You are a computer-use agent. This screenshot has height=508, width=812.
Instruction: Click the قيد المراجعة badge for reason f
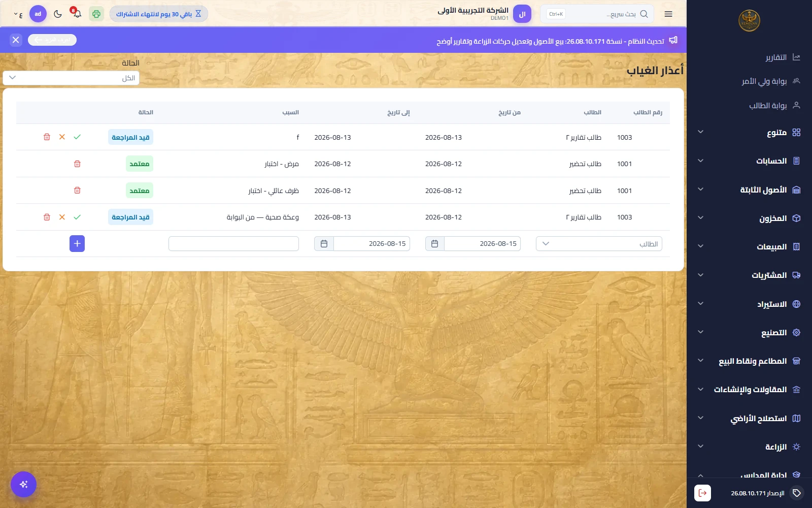pos(130,137)
